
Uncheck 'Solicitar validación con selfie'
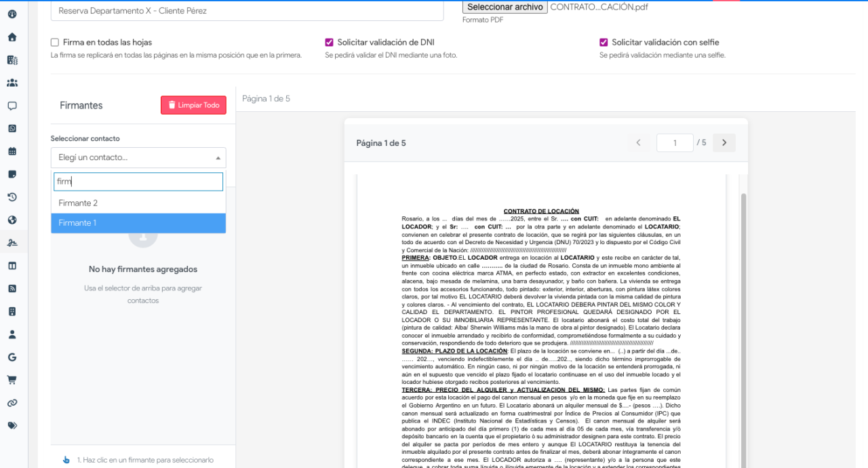point(604,42)
